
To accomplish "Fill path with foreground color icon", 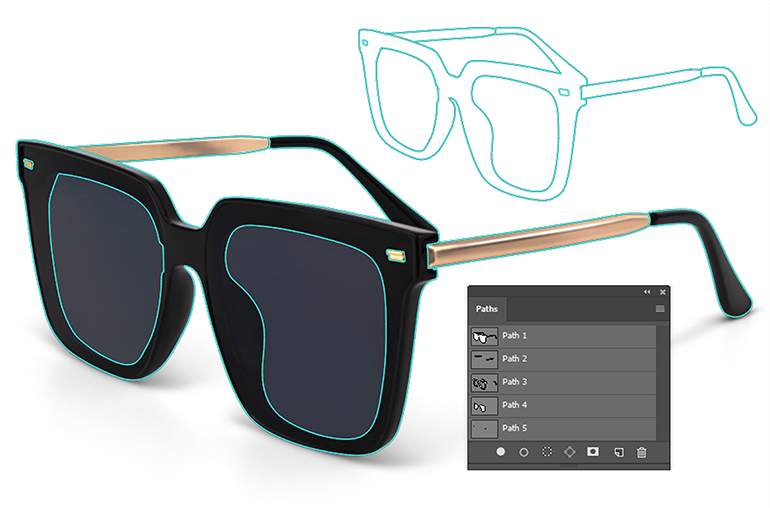I will point(500,452).
